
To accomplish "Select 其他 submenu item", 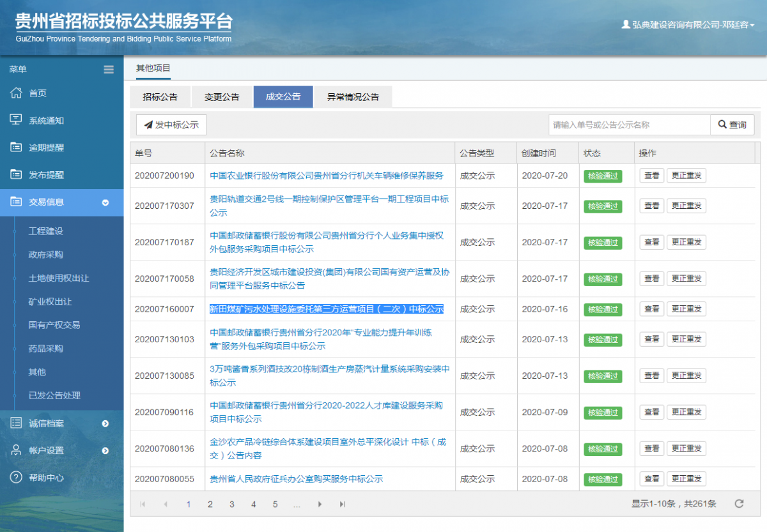I will click(37, 372).
